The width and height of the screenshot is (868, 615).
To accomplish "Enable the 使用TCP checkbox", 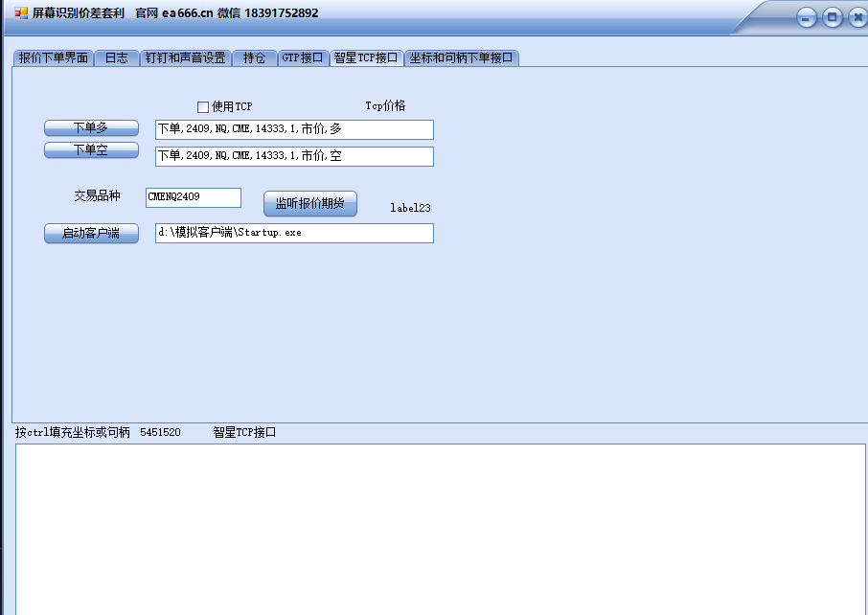I will tap(203, 107).
